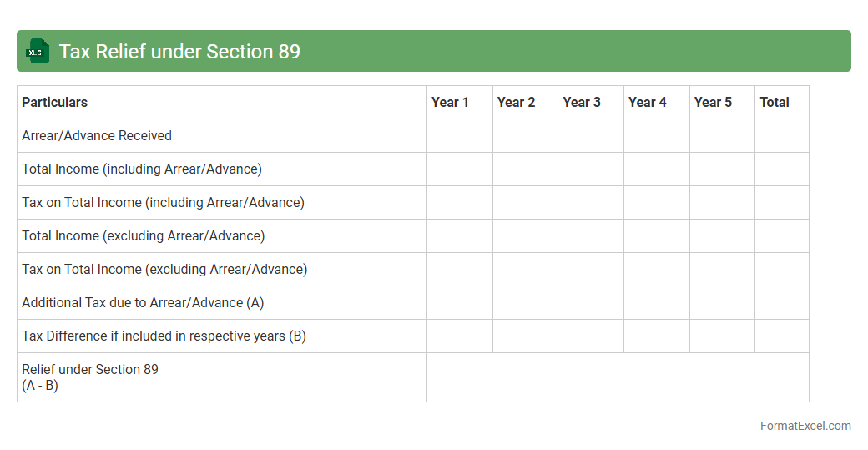Click Total Income excluding Arrear Year 4 cell
The width and height of the screenshot is (868, 450).
pyautogui.click(x=657, y=235)
